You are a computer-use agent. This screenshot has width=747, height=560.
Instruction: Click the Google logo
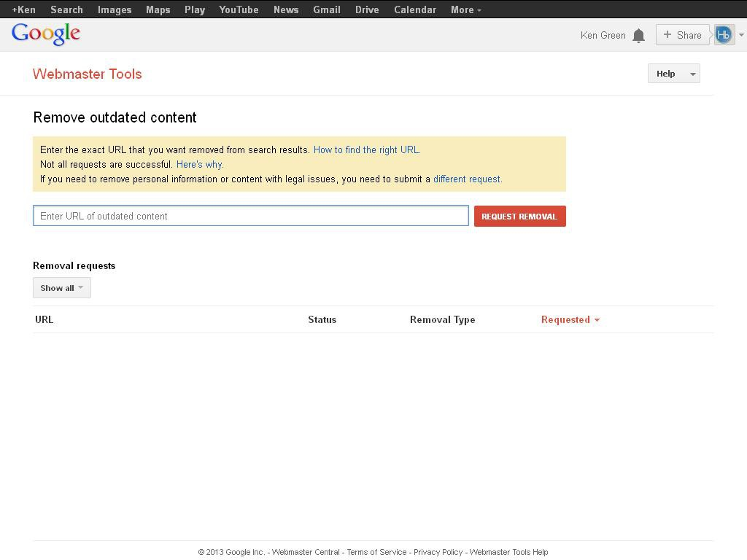click(x=45, y=34)
